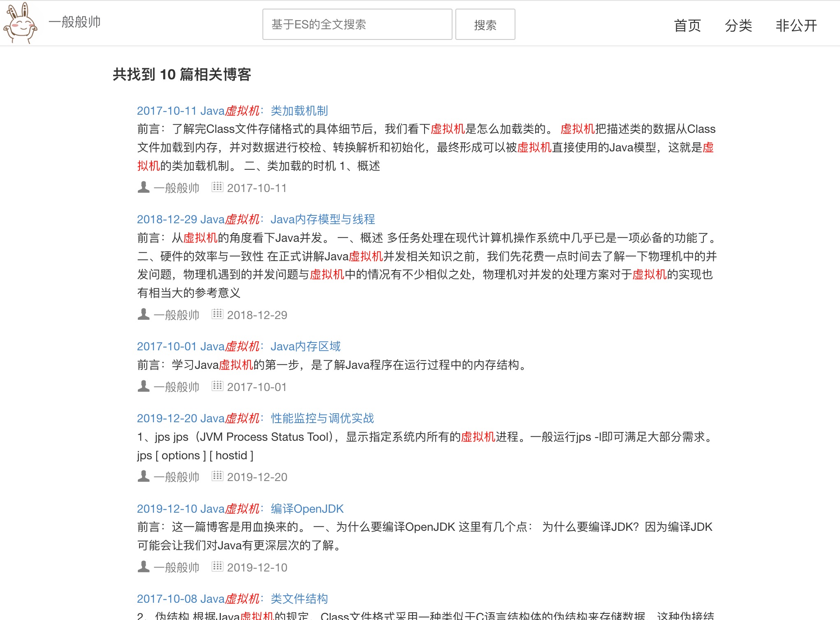Click calendar icon beside 2017-10-01 date
This screenshot has width=840, height=620.
tap(217, 386)
